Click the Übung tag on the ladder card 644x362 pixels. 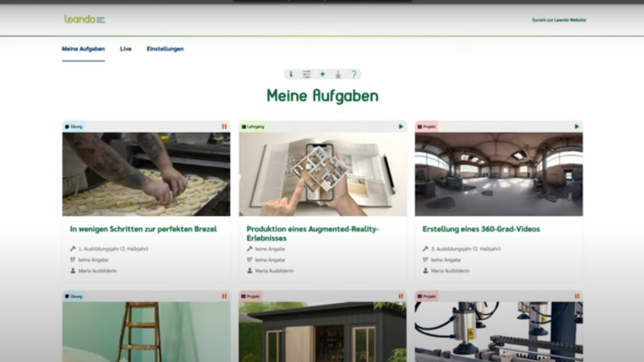74,296
